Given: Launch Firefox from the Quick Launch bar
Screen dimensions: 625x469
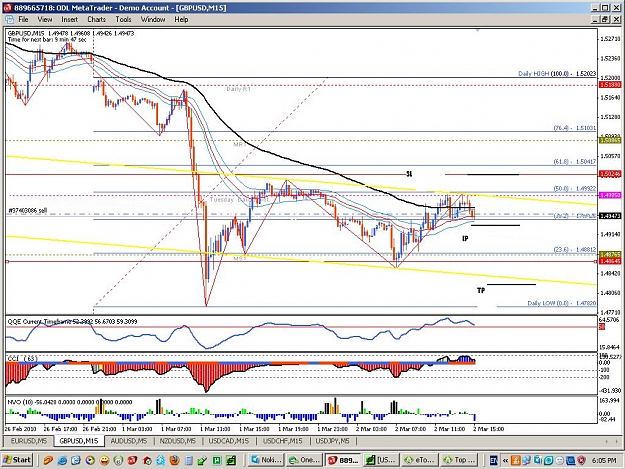Looking at the screenshot, I should (175, 460).
